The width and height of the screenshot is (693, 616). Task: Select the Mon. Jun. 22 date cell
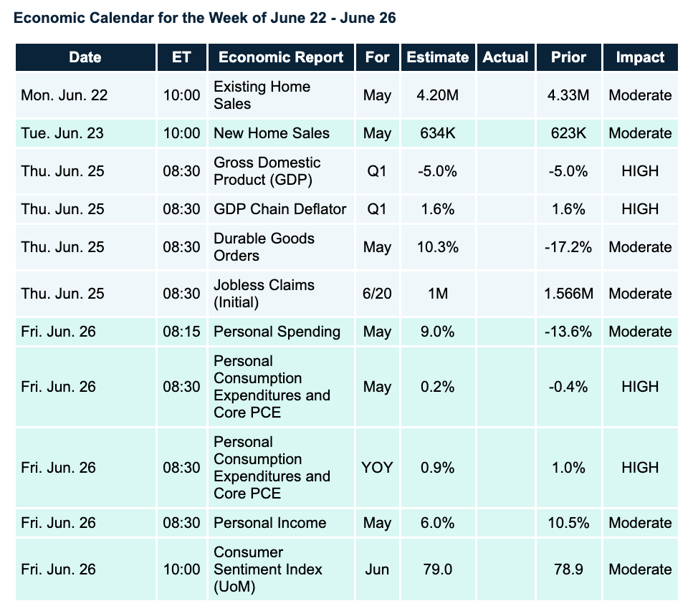pyautogui.click(x=64, y=95)
